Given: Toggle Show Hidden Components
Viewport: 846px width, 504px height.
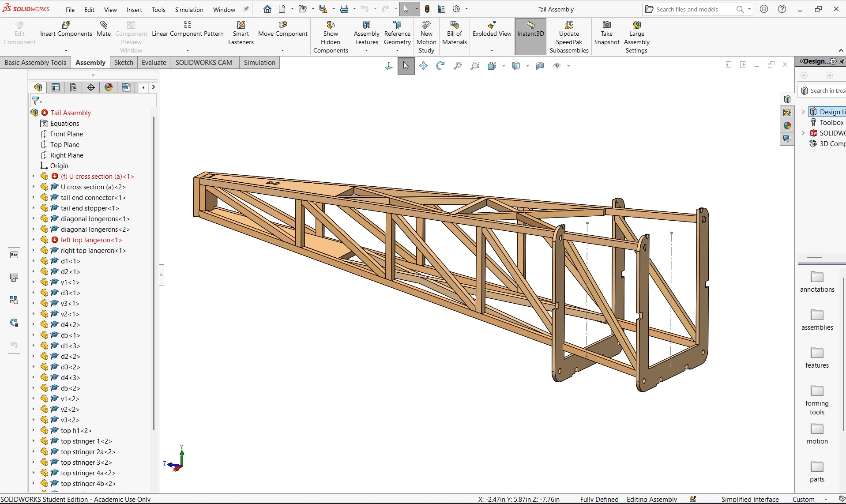Looking at the screenshot, I should [331, 37].
